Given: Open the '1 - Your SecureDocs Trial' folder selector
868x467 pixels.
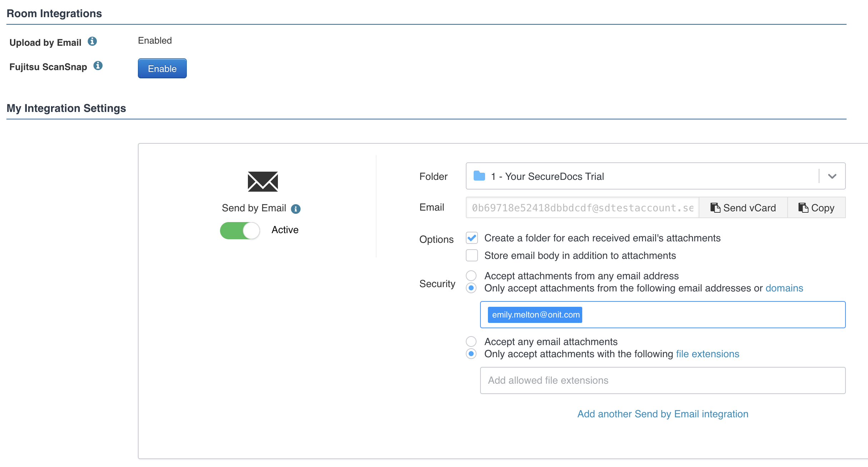Looking at the screenshot, I should click(x=655, y=176).
